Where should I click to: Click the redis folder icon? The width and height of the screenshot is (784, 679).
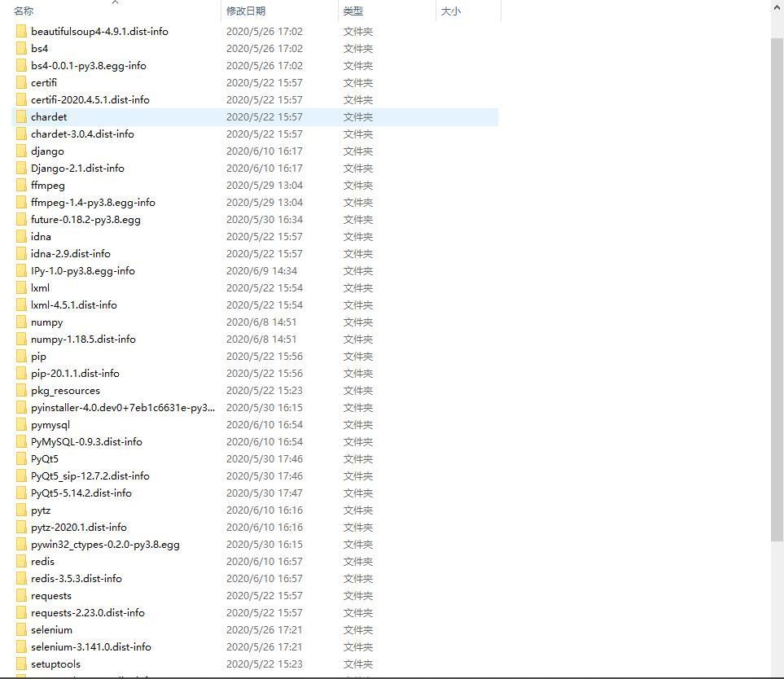point(21,562)
